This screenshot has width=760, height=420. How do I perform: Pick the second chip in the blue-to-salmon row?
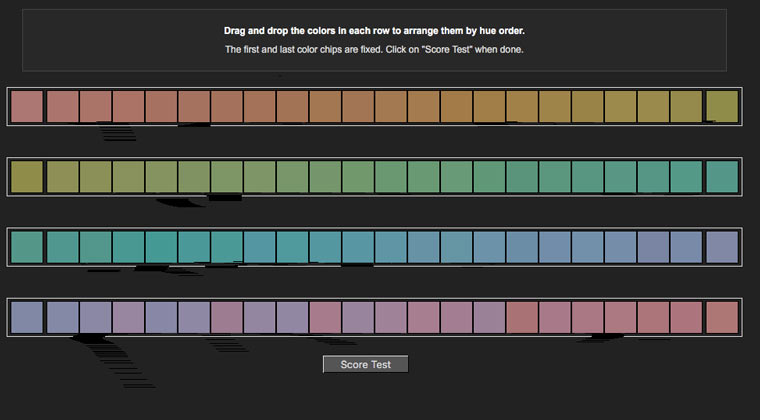[63, 317]
